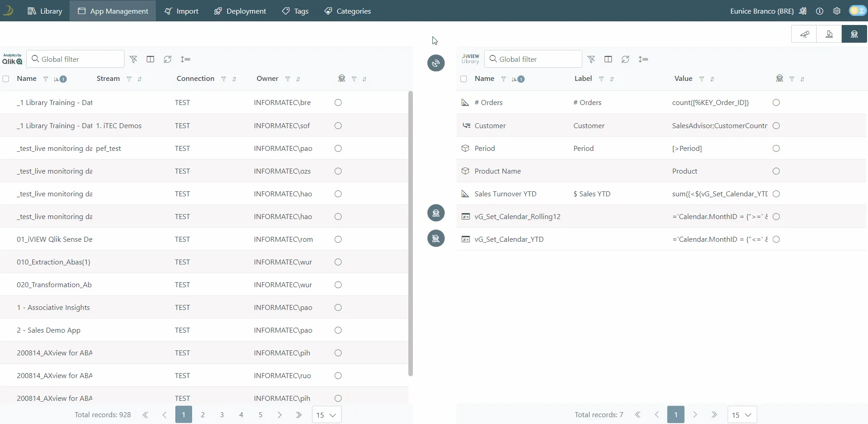Clear filters in iVIEW Library table
The image size is (868, 424).
click(591, 59)
